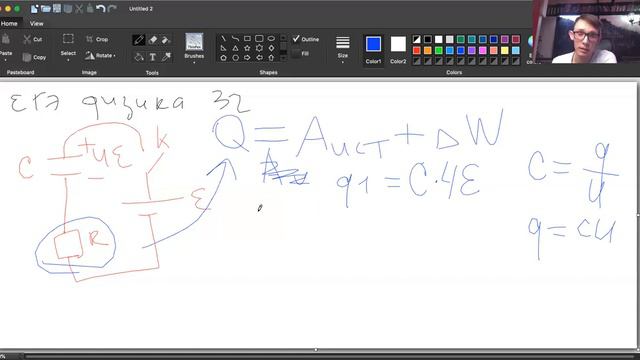Select the straight Line shape
640x360 pixels.
click(x=223, y=38)
